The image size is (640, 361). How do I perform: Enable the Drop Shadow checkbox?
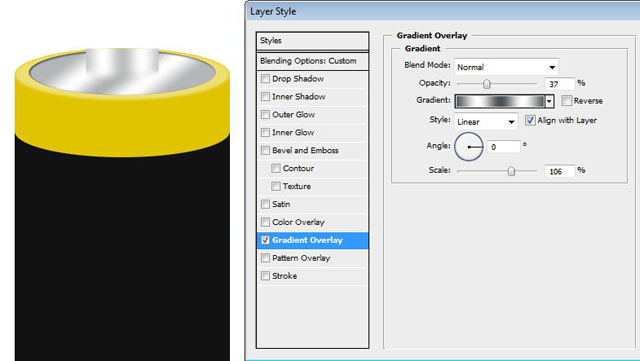pos(265,78)
